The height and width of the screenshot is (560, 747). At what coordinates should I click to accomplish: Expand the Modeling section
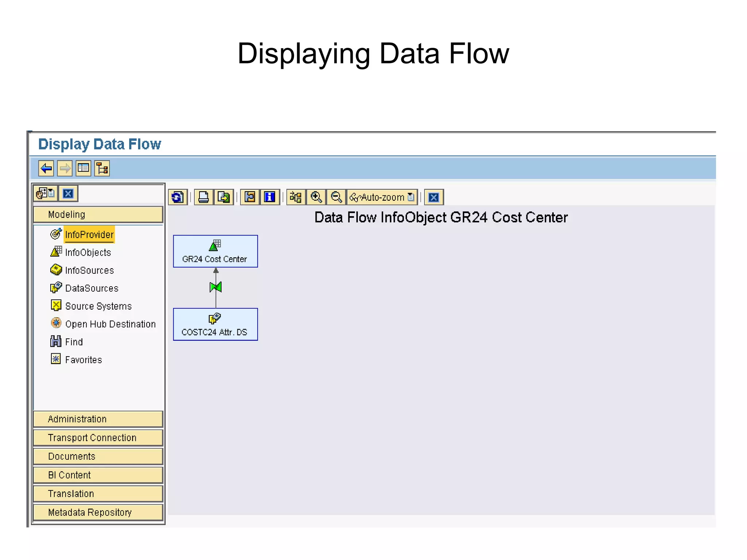(x=98, y=214)
